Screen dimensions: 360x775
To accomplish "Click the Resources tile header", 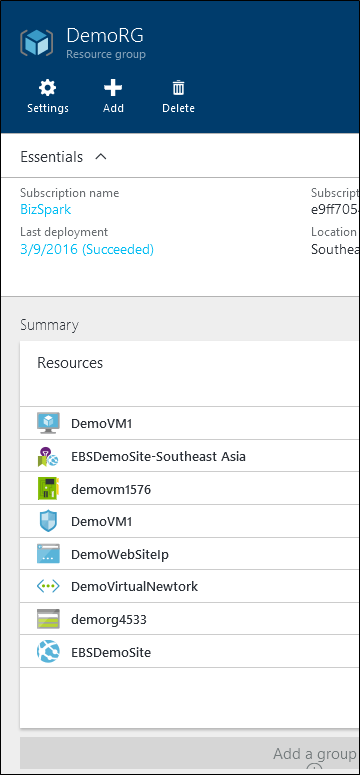I will 70,363.
